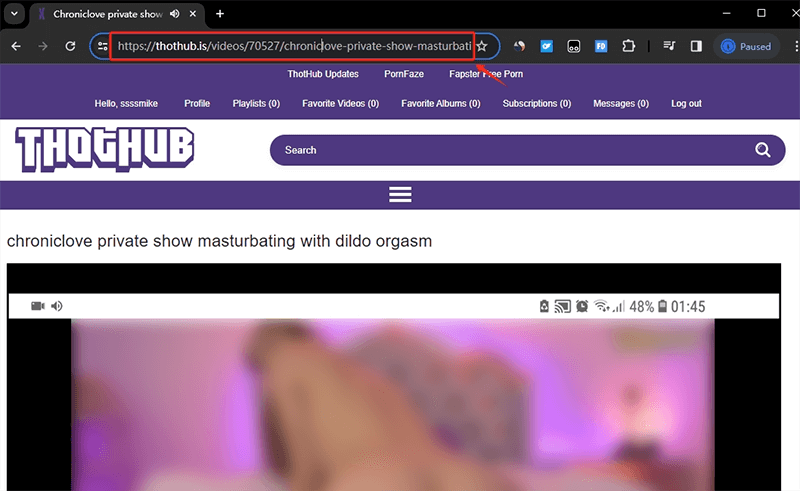Click the Hello, ssssmike greeting link
The height and width of the screenshot is (491, 800).
click(126, 104)
